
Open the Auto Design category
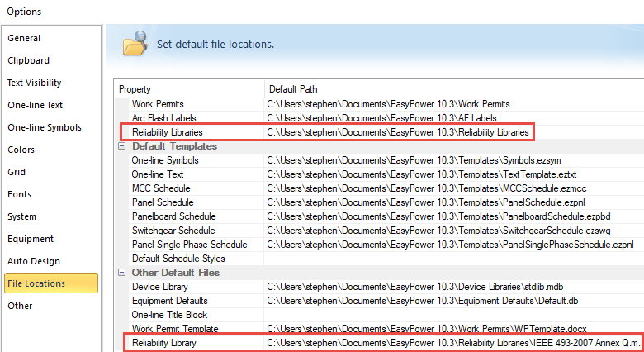click(x=34, y=261)
